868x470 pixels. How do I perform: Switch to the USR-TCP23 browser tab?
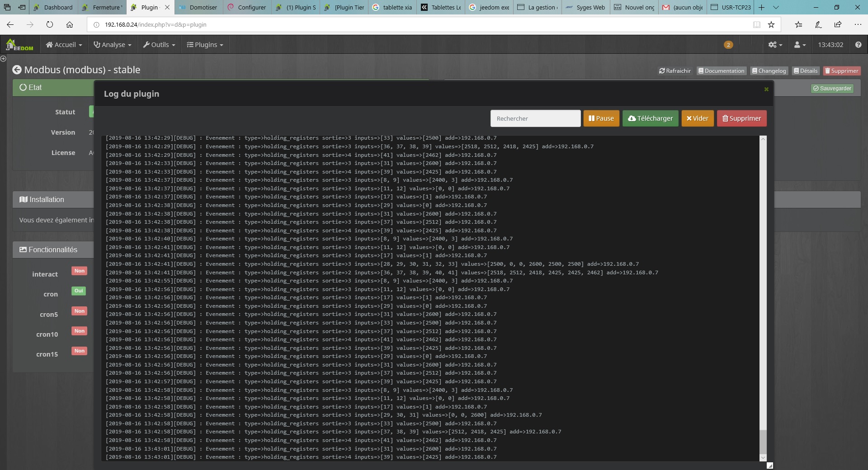tap(731, 7)
